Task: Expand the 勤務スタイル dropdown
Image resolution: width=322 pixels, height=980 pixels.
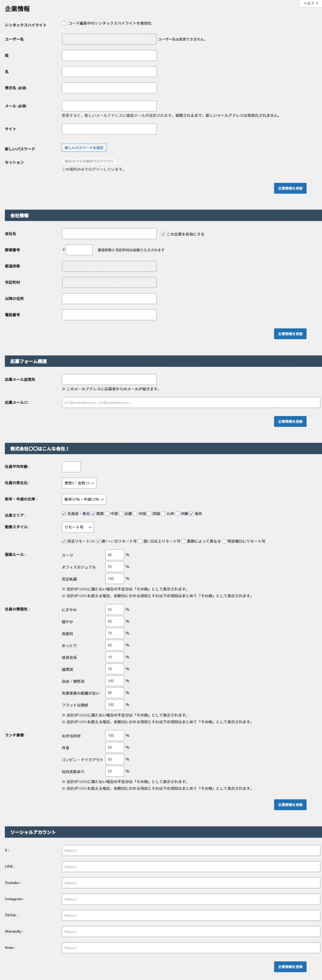Action: 78,527
